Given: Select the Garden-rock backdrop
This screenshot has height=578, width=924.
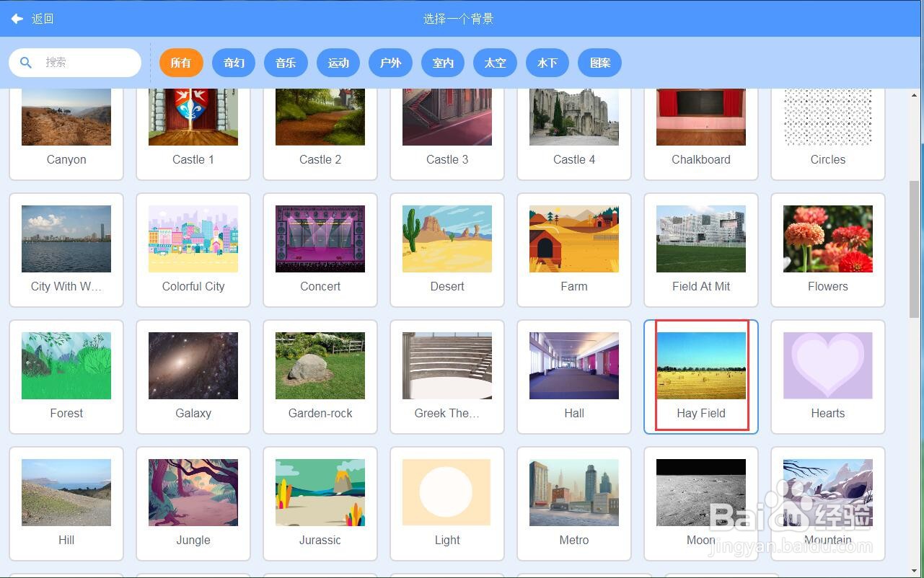Looking at the screenshot, I should point(320,377).
